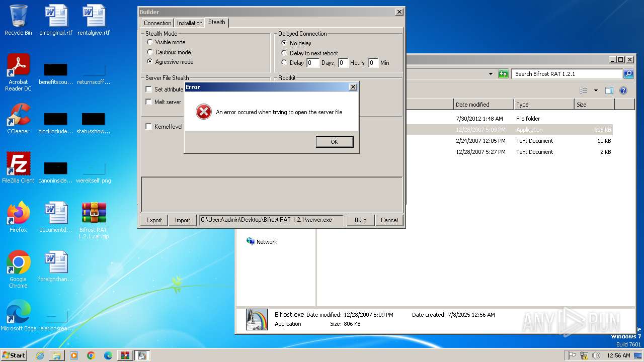The height and width of the screenshot is (362, 644).
Task: Toggle Explorer preview pane icon
Action: click(609, 90)
